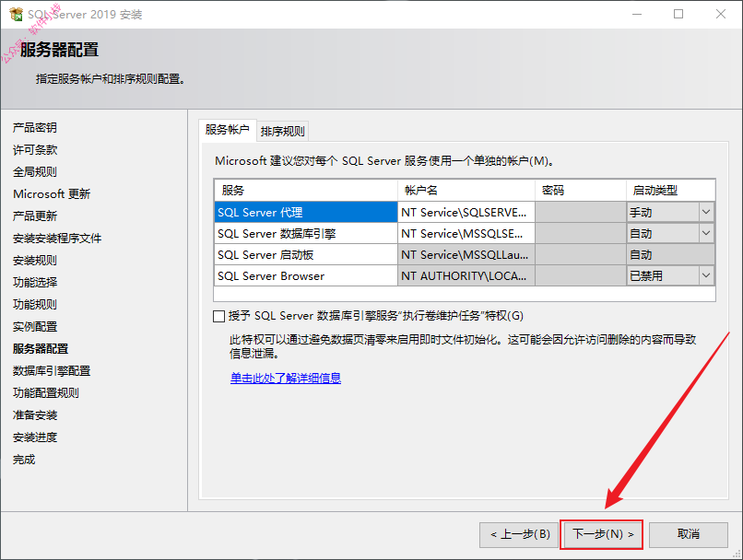Close the SQL Server 2019 setup window
743x560 pixels.
click(721, 14)
